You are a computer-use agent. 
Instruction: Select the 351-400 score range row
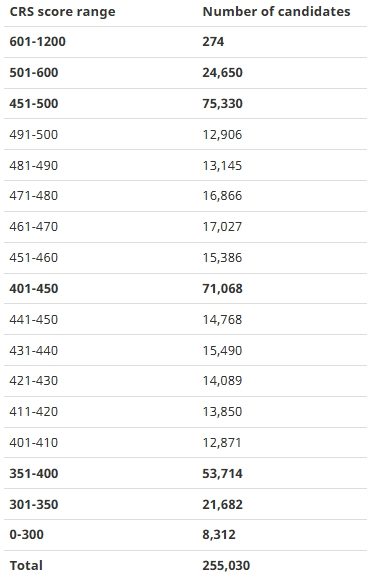coord(185,474)
